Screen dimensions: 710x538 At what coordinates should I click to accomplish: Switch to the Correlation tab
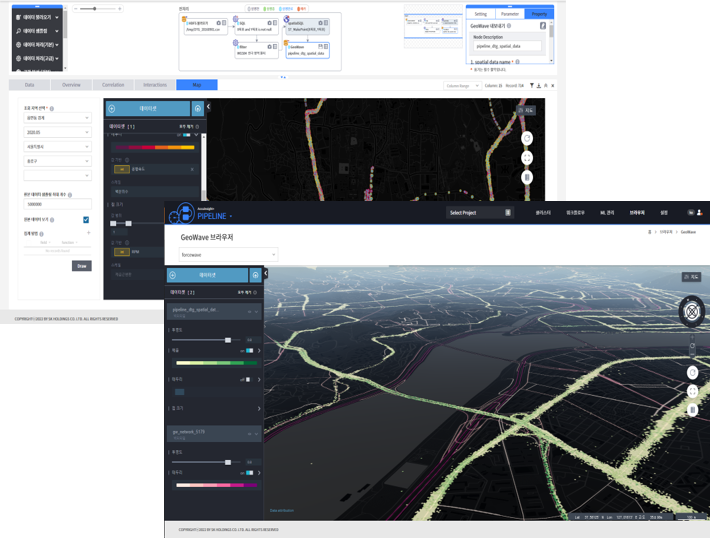coord(113,85)
